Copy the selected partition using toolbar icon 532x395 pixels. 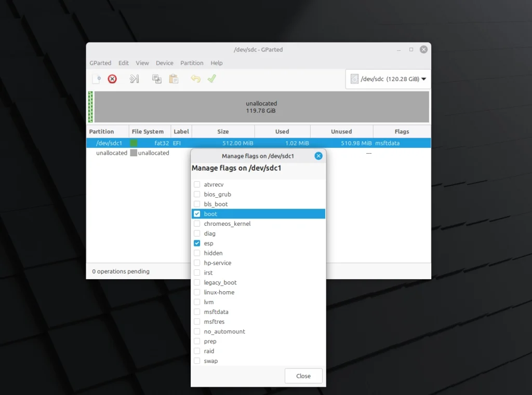pyautogui.click(x=156, y=78)
